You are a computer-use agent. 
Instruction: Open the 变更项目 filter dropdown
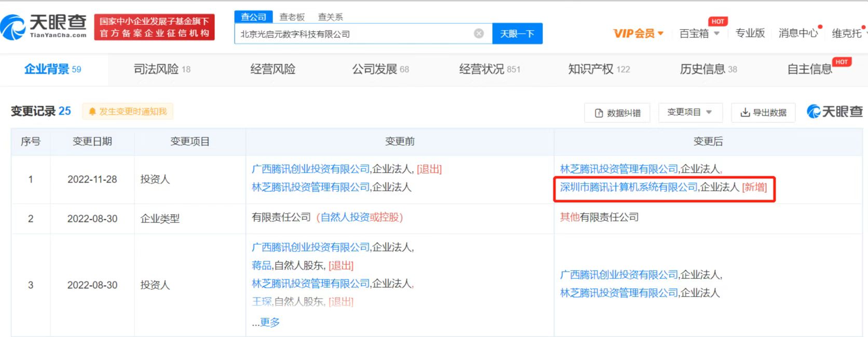coord(690,112)
